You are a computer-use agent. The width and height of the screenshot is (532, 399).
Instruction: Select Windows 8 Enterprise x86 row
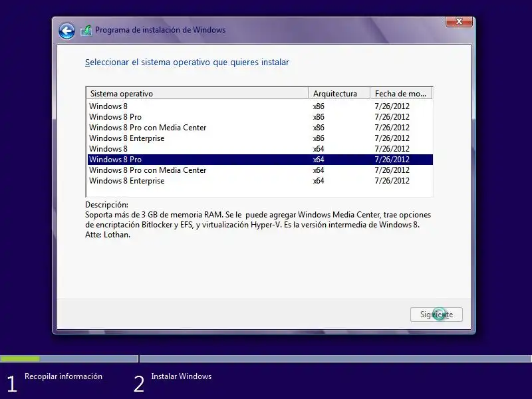(x=260, y=138)
